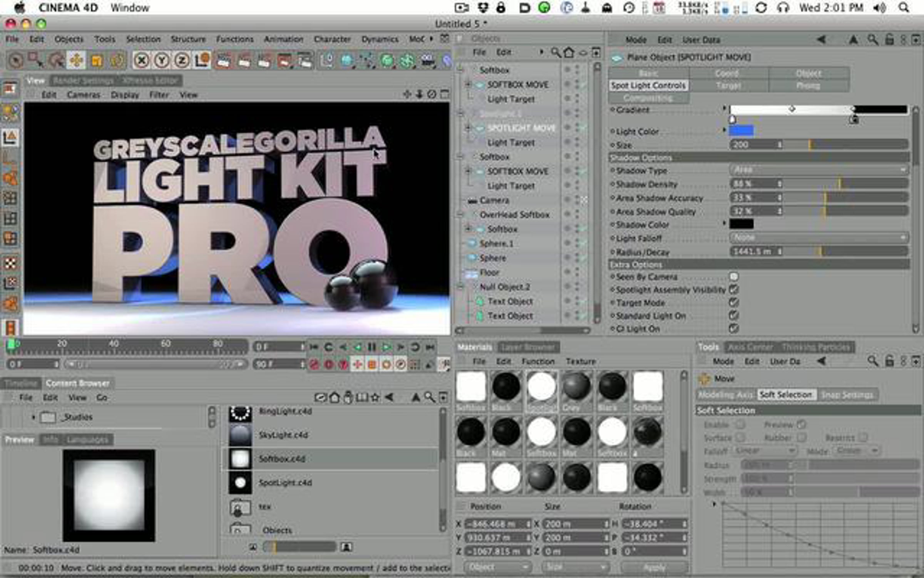Screen dimensions: 924x578
Task: Toggle the X axis lock
Action: pyautogui.click(x=142, y=60)
